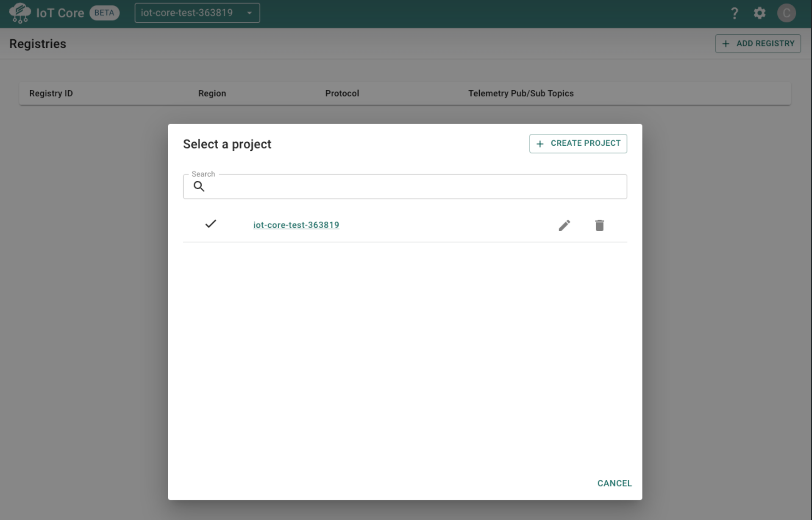Image resolution: width=812 pixels, height=520 pixels.
Task: Open the user account avatar 'C'
Action: pos(786,13)
